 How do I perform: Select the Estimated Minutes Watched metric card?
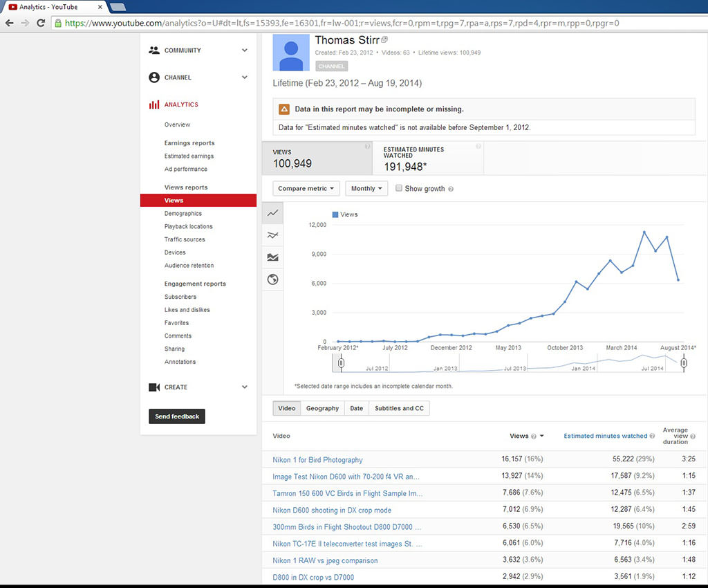tap(428, 158)
